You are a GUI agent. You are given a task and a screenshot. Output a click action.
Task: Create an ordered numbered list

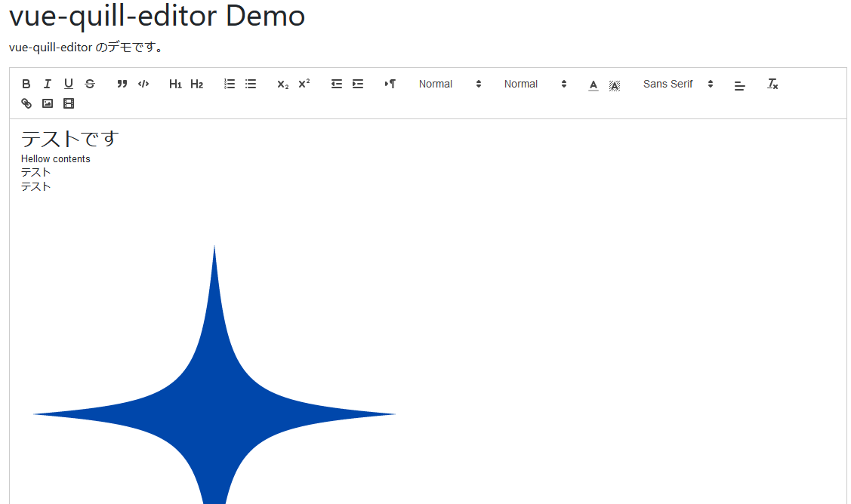point(229,84)
